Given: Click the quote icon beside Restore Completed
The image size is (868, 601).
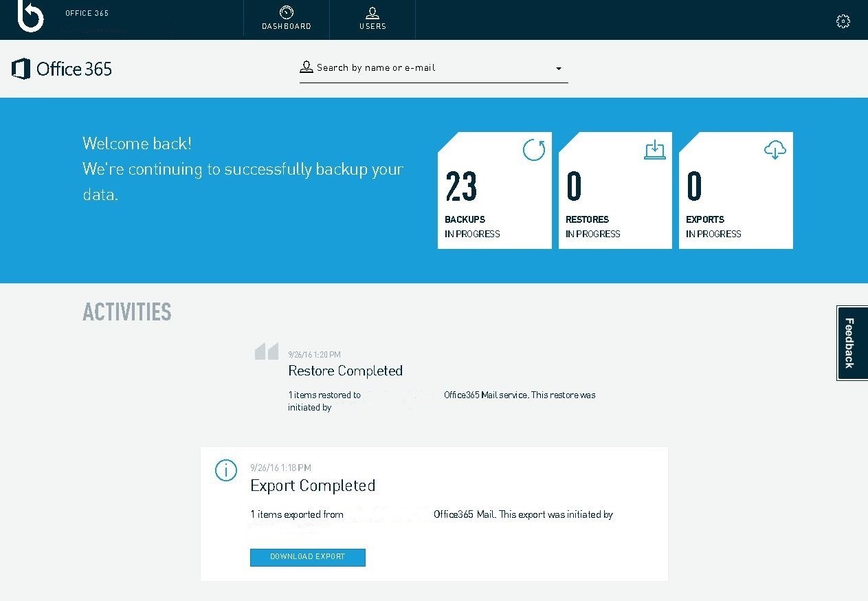Looking at the screenshot, I should (x=267, y=351).
